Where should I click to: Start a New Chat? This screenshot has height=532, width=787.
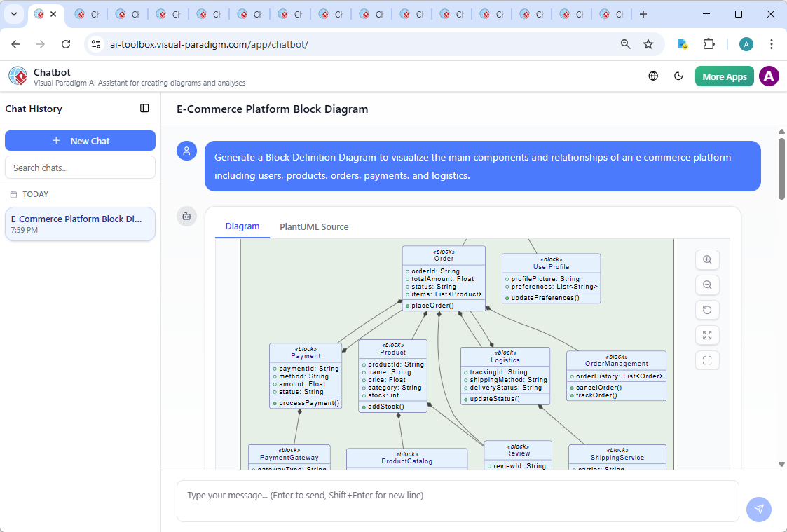pos(80,140)
